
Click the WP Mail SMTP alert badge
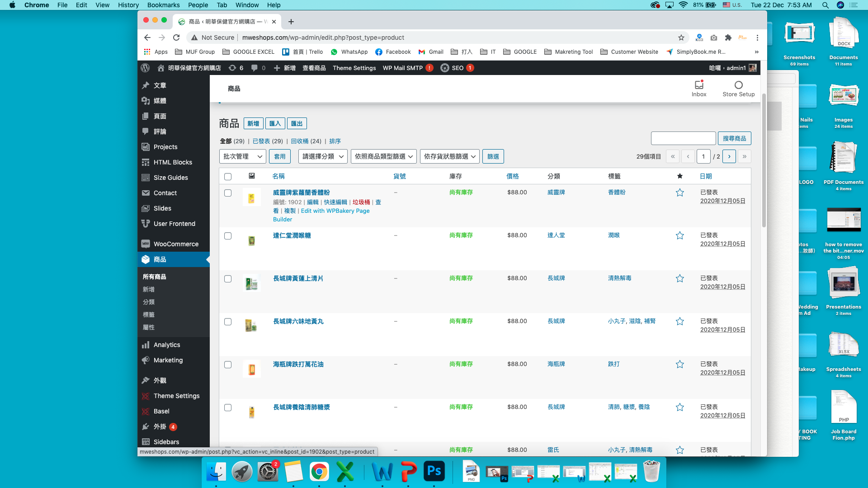(x=429, y=68)
